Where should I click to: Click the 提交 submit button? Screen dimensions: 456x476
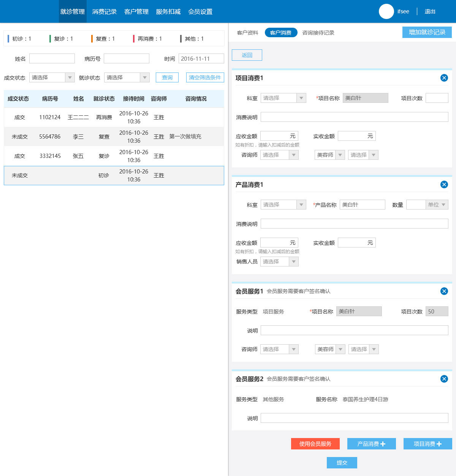coord(342,463)
